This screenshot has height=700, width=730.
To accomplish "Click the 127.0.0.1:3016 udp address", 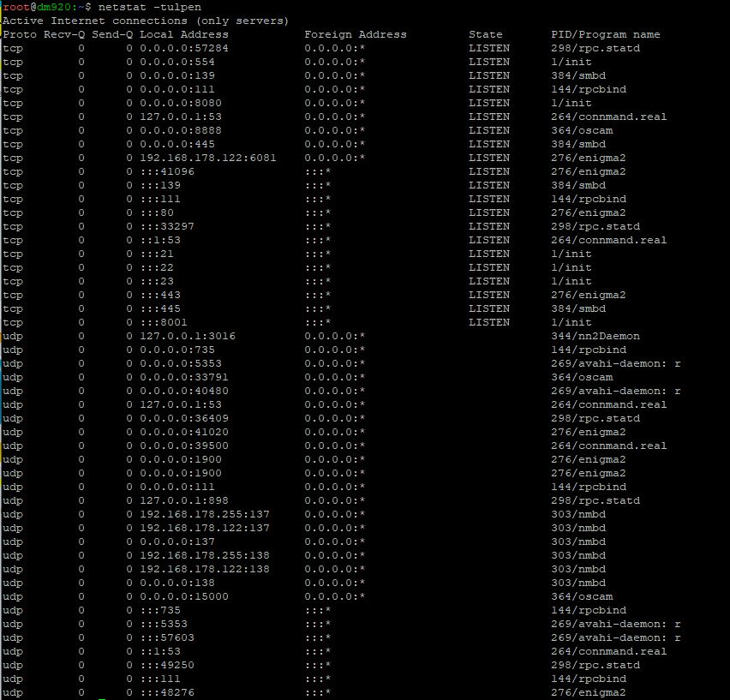I will pyautogui.click(x=188, y=336).
